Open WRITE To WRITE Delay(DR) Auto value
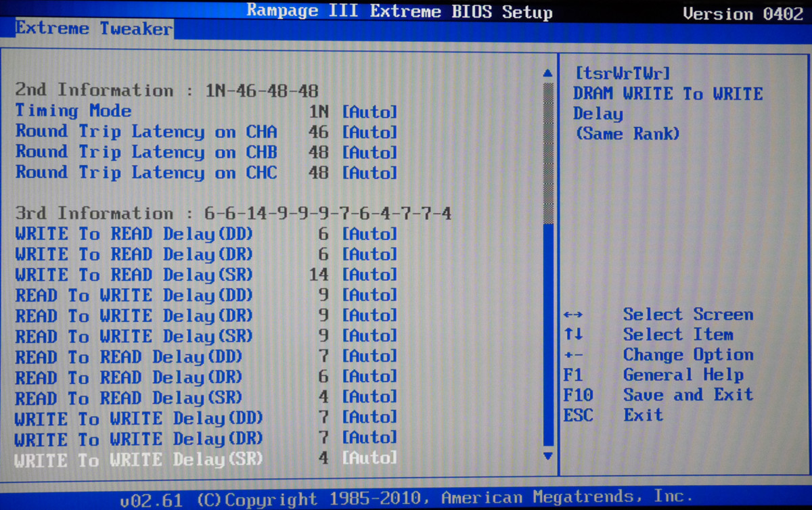Image resolution: width=812 pixels, height=510 pixels. tap(369, 438)
